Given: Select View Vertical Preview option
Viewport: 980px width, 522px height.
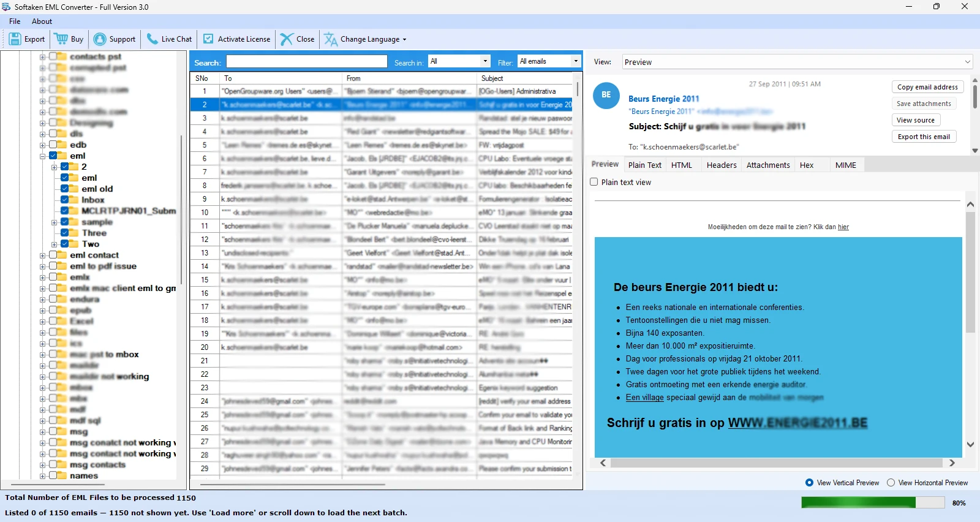Looking at the screenshot, I should click(810, 483).
